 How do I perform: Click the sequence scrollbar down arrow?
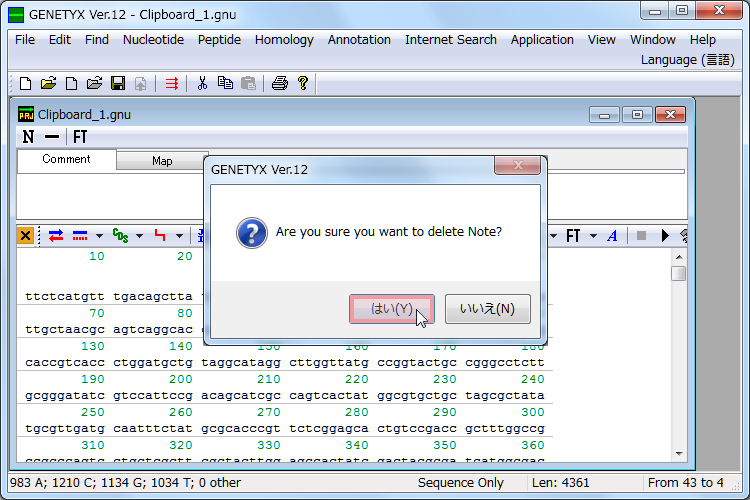coord(679,454)
